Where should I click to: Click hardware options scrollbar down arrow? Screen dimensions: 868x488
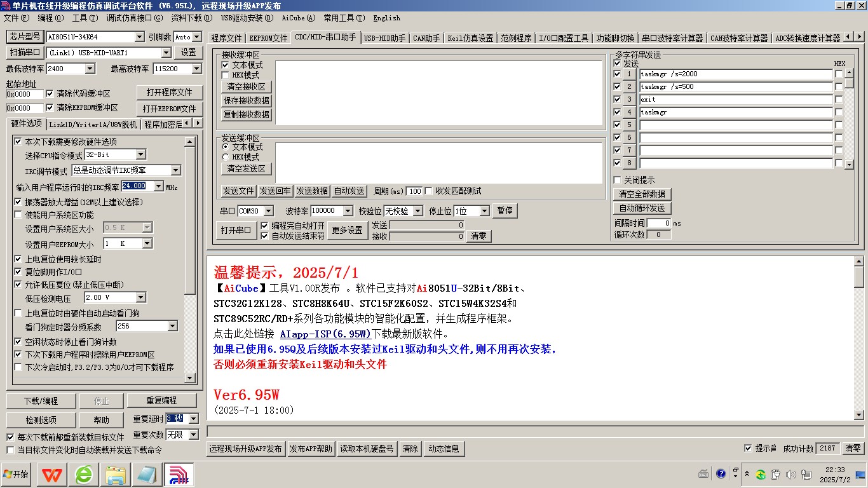point(189,377)
